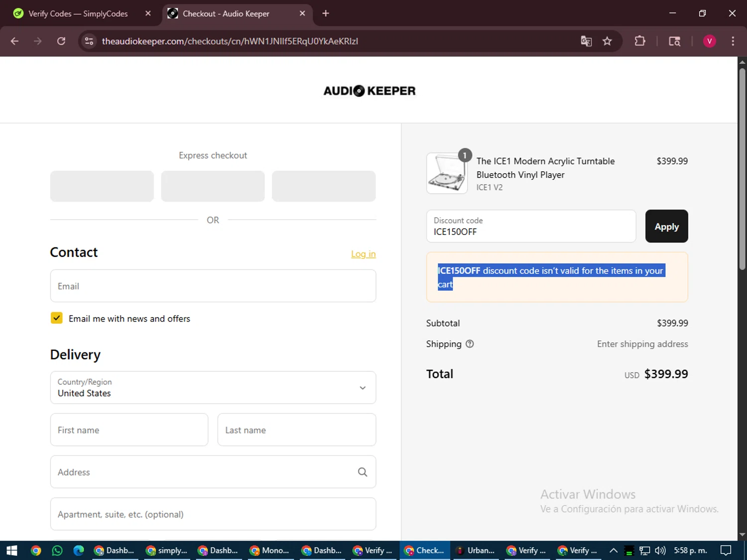Click the $399.99 total amount
747x560 pixels.
point(666,374)
